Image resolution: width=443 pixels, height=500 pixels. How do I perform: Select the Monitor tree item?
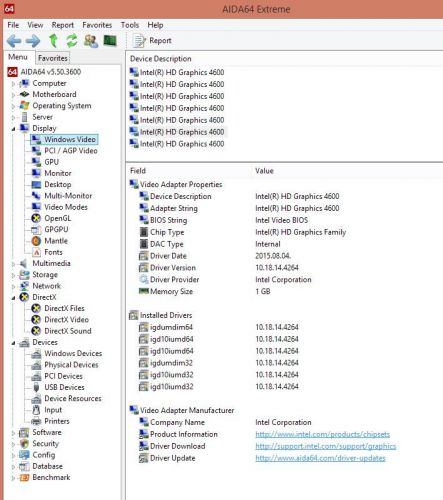pyautogui.click(x=58, y=173)
